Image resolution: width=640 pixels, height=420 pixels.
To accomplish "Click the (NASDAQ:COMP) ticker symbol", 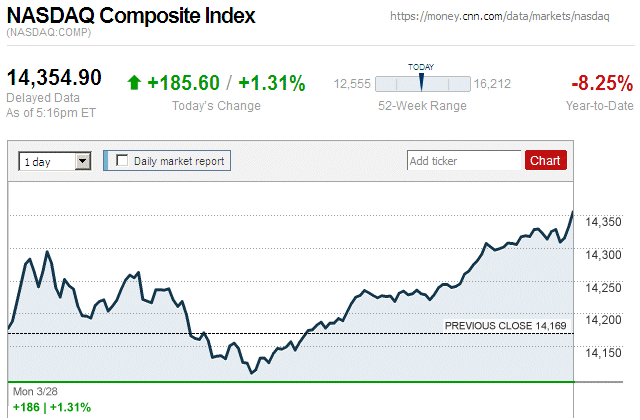I will (48, 35).
